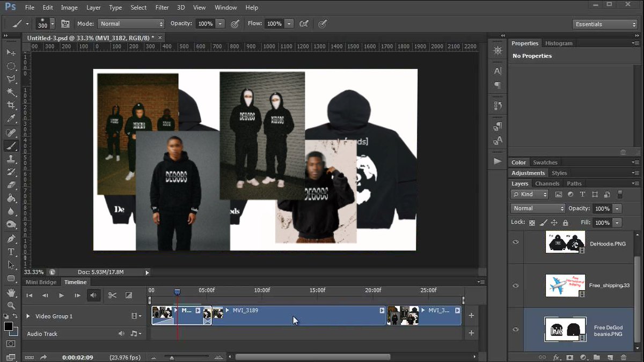Select the Hand tool
Screen dimensions: 644x362
(11, 293)
